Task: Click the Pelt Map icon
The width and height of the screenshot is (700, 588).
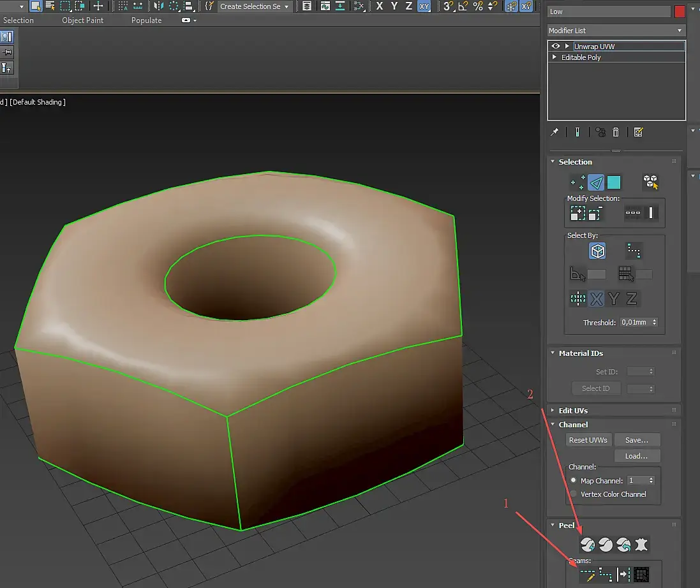Action: click(x=641, y=545)
